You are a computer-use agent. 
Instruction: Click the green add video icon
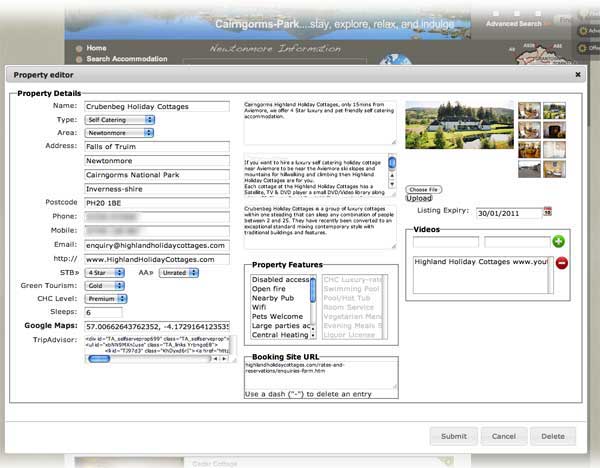558,241
